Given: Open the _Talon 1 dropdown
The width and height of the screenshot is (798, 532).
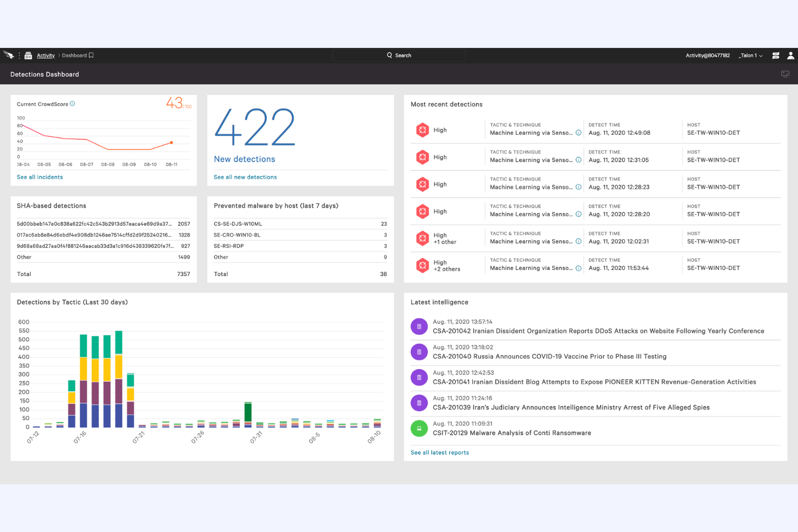Looking at the screenshot, I should (x=750, y=55).
